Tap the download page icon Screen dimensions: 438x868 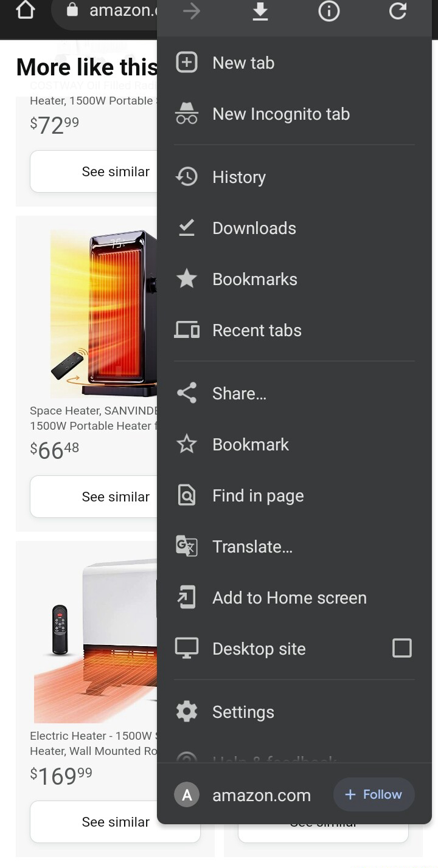(x=260, y=11)
